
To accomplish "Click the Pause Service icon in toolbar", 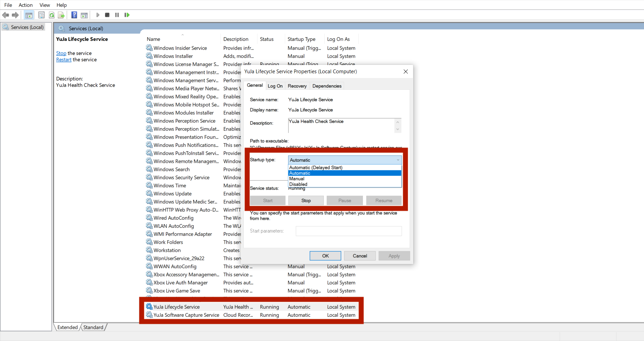I will [117, 15].
